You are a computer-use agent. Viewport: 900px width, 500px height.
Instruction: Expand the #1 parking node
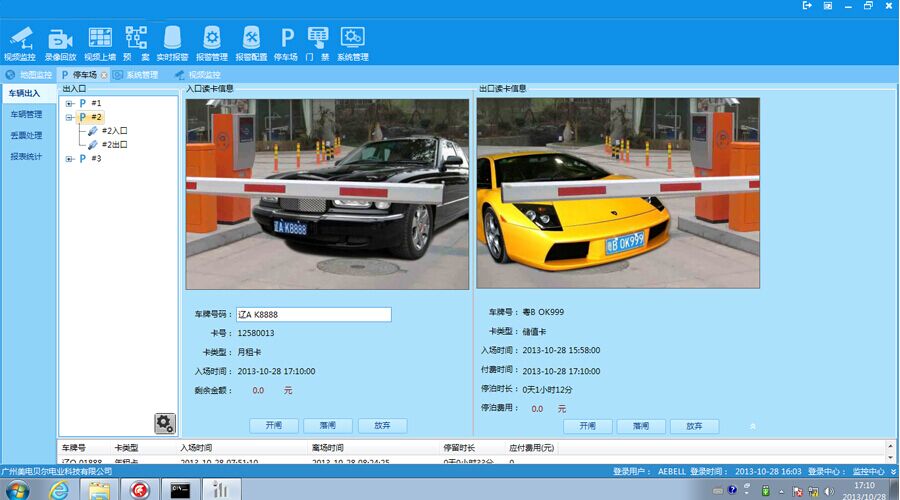(x=68, y=103)
